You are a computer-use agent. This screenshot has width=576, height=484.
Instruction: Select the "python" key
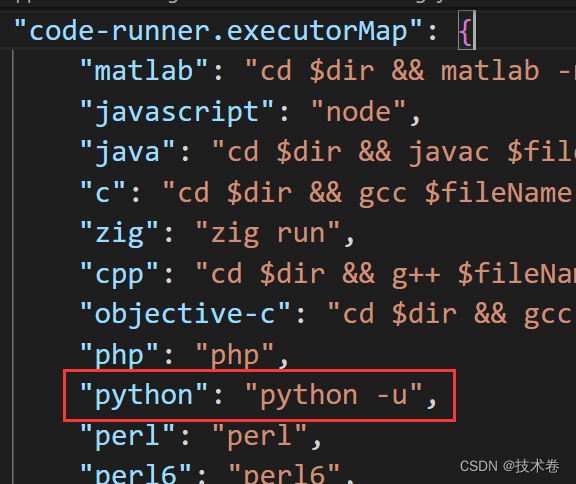tap(144, 395)
